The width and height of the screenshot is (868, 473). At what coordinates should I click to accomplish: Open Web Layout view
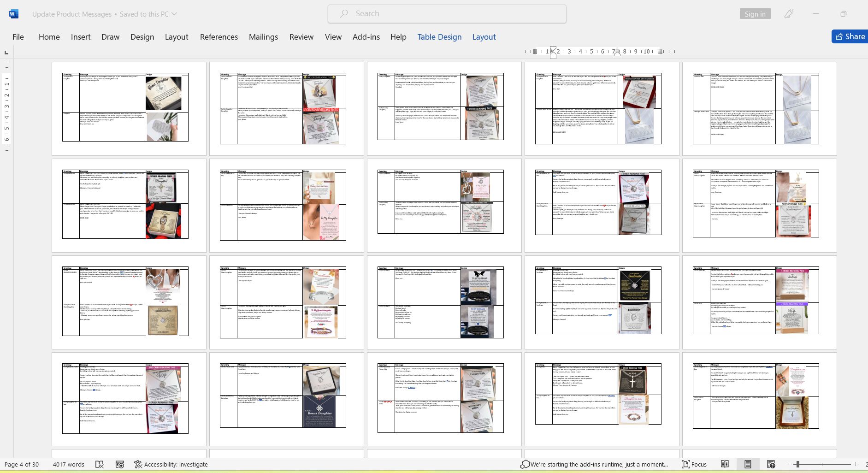(x=771, y=464)
